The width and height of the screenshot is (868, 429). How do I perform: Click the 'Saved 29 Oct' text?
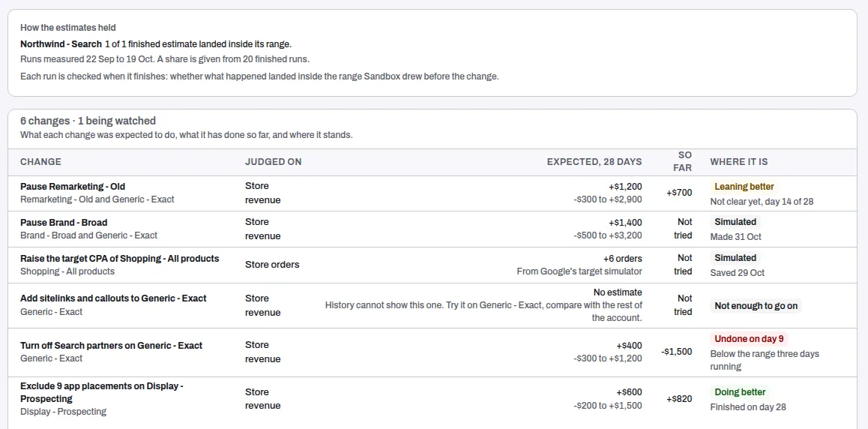pyautogui.click(x=738, y=273)
